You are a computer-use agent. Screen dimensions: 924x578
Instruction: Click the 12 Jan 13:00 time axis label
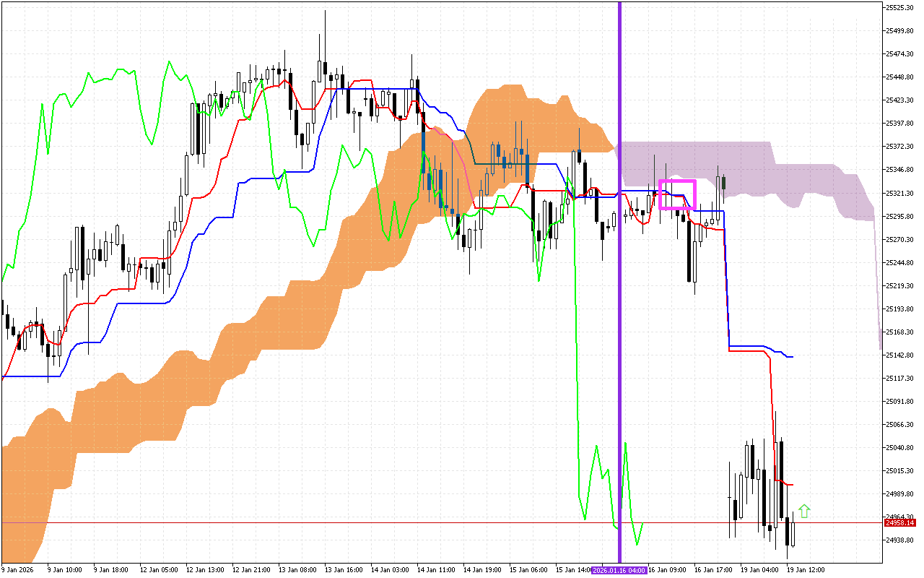pyautogui.click(x=205, y=569)
